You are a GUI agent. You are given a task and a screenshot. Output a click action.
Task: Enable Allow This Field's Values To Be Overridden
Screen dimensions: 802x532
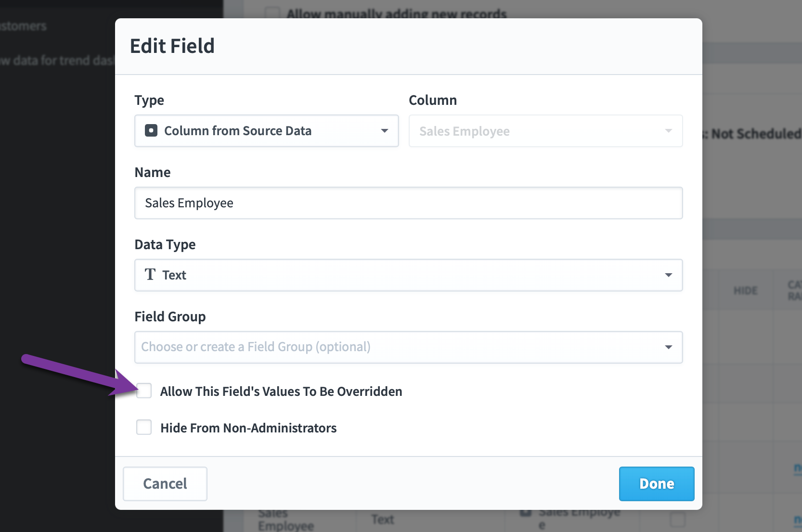[x=144, y=391]
